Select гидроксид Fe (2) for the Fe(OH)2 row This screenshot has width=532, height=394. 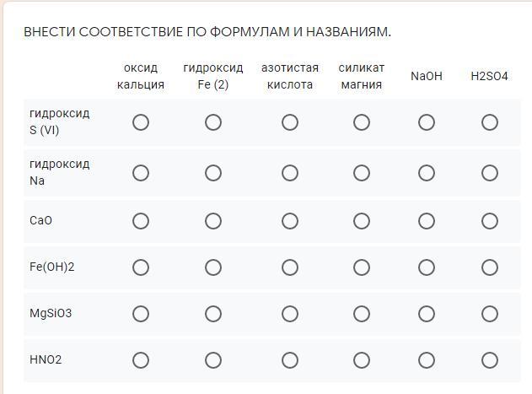[213, 267]
